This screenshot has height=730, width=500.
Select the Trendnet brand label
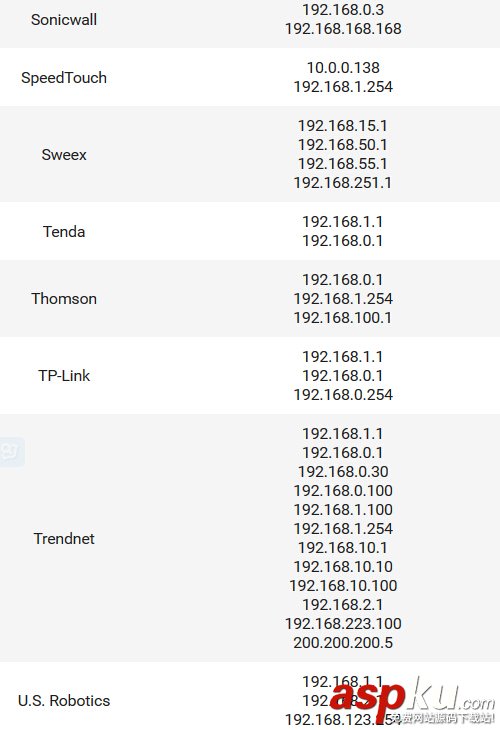point(64,538)
